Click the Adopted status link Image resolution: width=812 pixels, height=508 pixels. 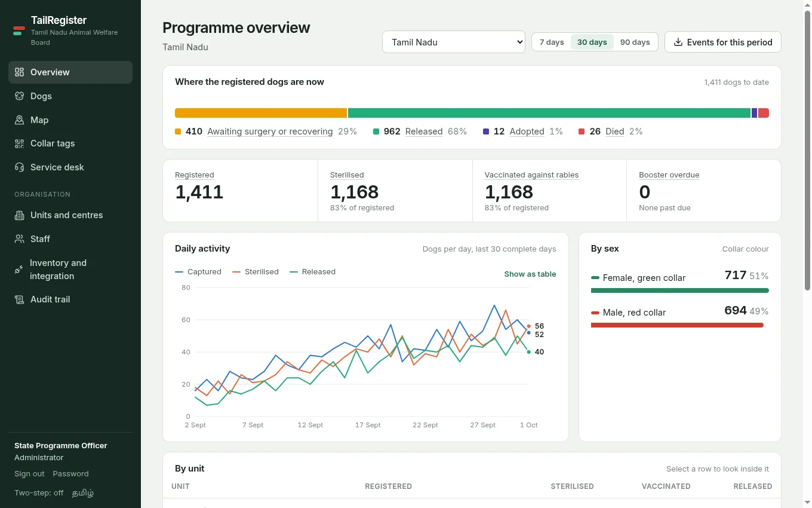pos(527,131)
